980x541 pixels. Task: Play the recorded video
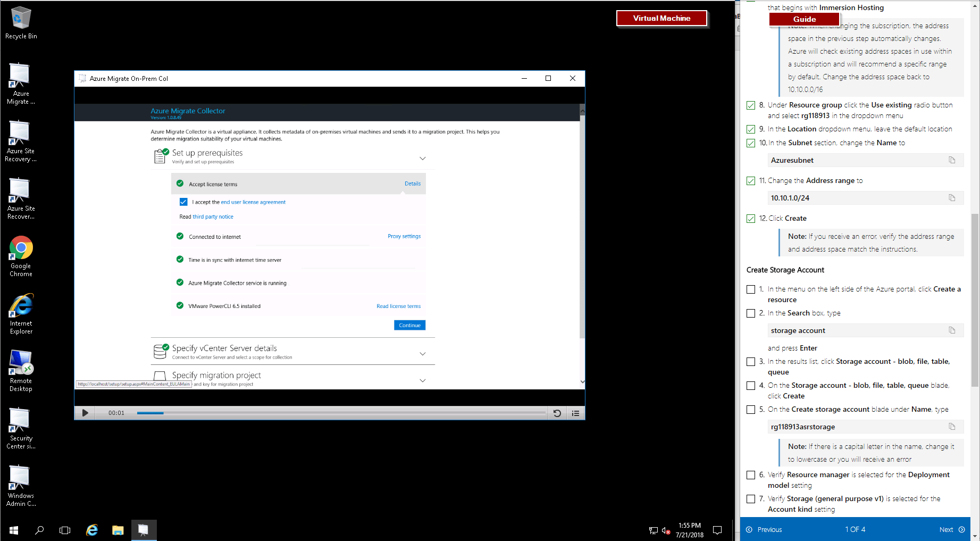point(85,413)
